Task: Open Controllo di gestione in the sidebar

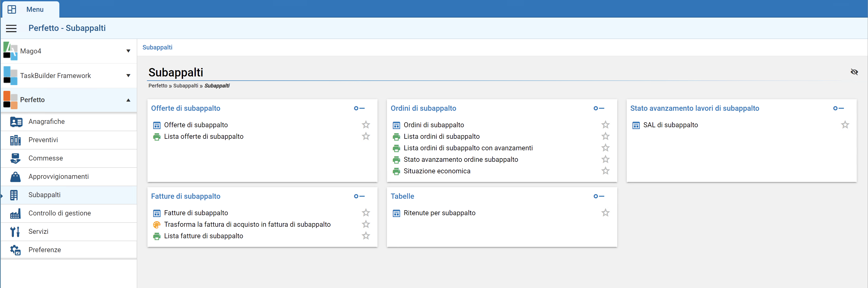Action: (69, 213)
